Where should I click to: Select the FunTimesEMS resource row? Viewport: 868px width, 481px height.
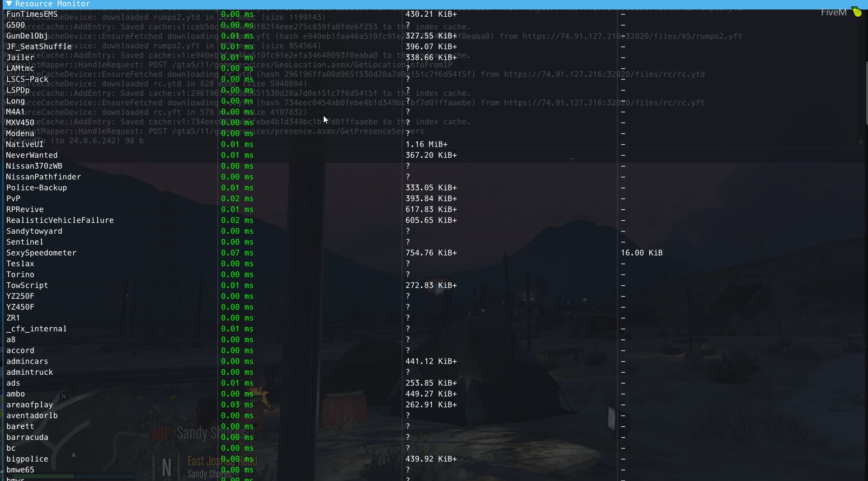(x=434, y=14)
